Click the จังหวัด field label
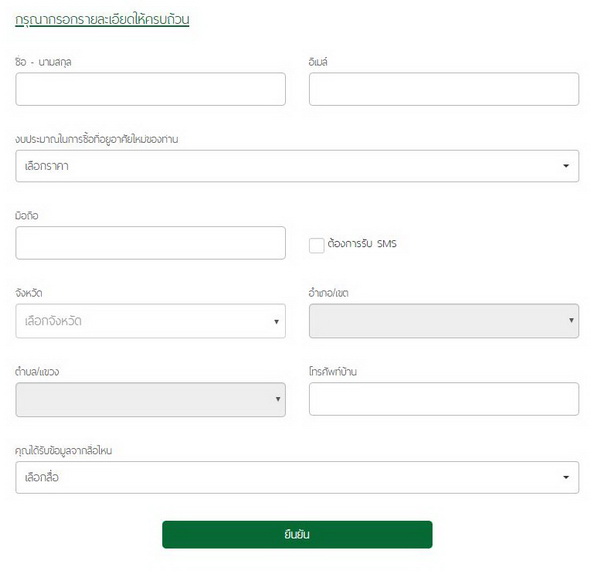 [30, 293]
